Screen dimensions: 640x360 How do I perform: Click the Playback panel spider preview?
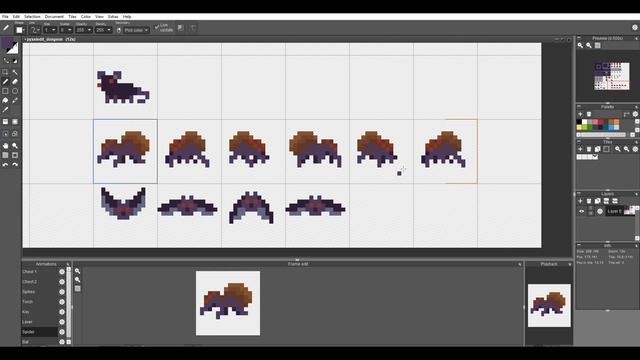(549, 305)
